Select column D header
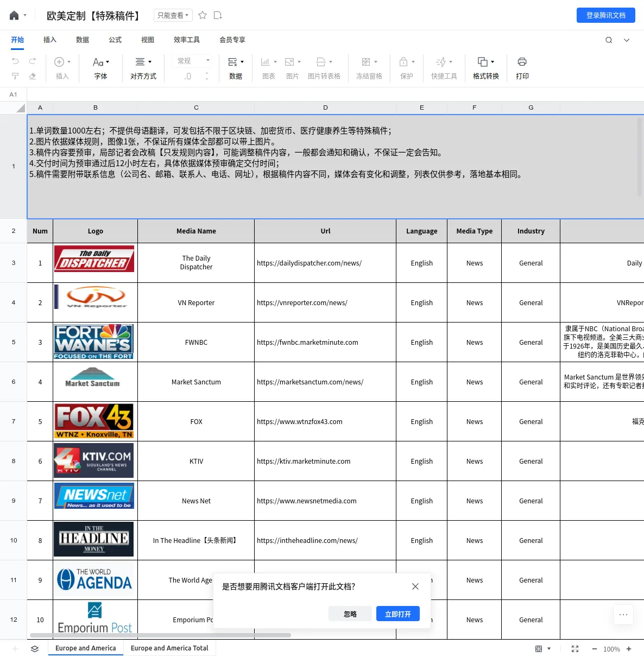Viewport: 644px width, 657px height. [325, 108]
